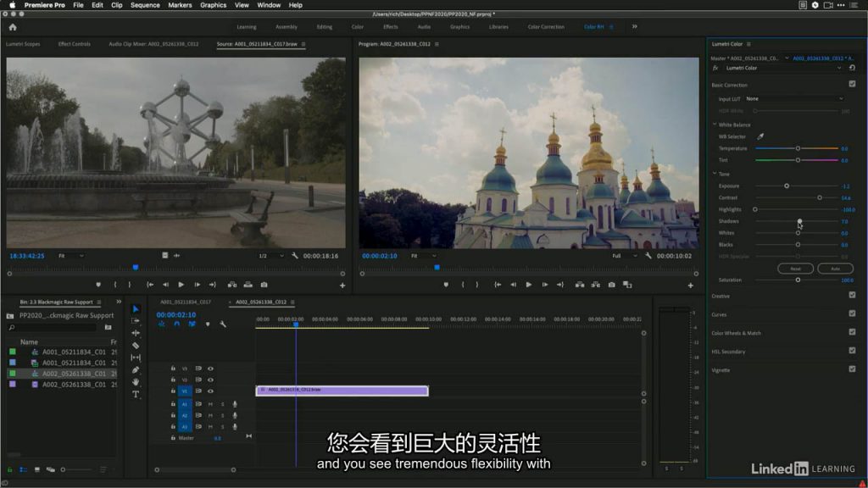
Task: Step forward one frame in Program monitor
Action: (x=545, y=285)
